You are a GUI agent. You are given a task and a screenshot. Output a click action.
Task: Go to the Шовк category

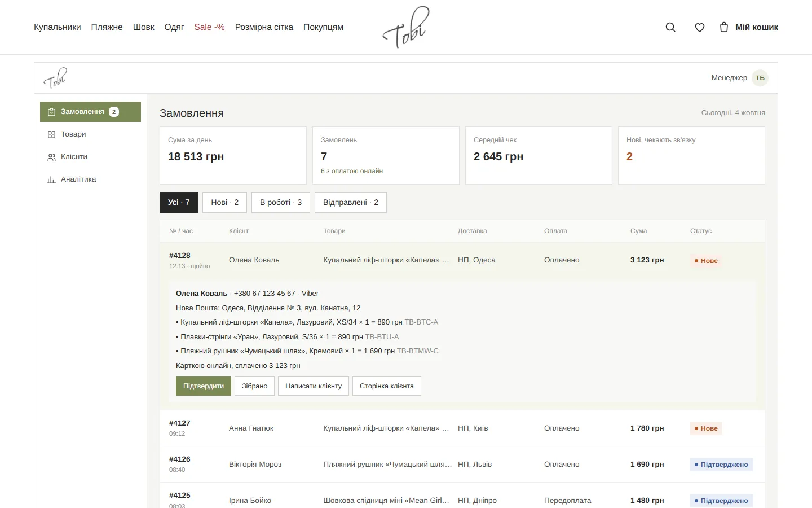coord(144,27)
